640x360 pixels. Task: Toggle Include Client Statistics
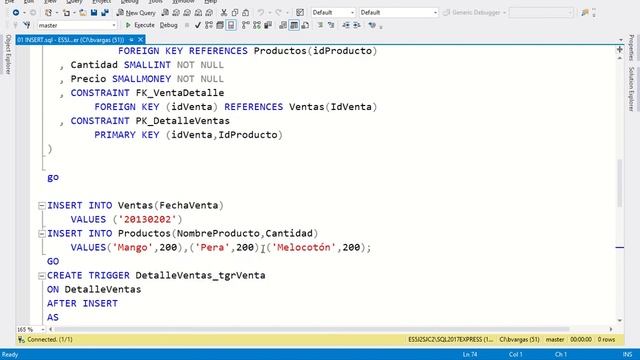pyautogui.click(x=268, y=25)
